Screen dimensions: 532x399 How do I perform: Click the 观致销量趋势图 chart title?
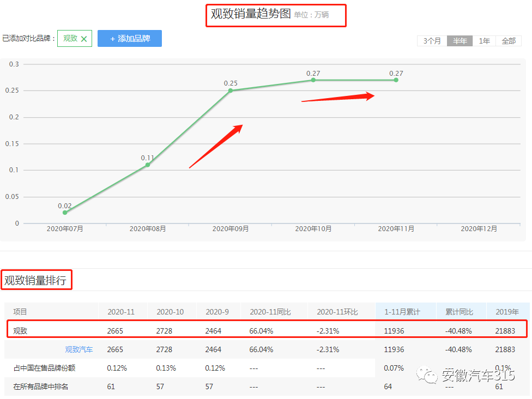click(x=251, y=14)
